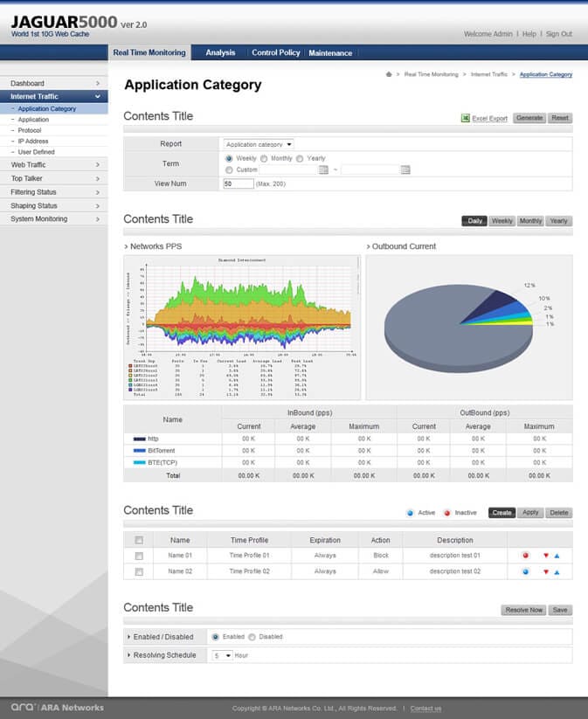Open the Report Application category dropdown
Screen dimensions: 588x719
tap(259, 144)
